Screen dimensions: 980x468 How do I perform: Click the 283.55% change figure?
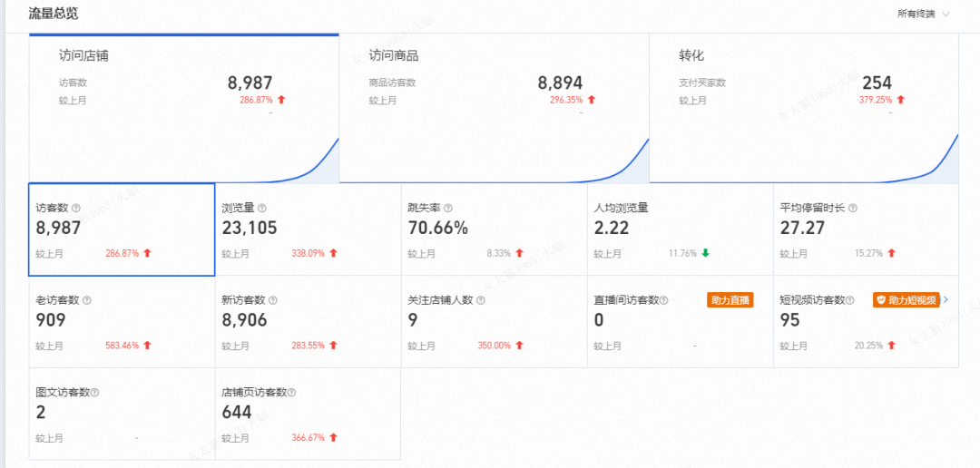[309, 345]
